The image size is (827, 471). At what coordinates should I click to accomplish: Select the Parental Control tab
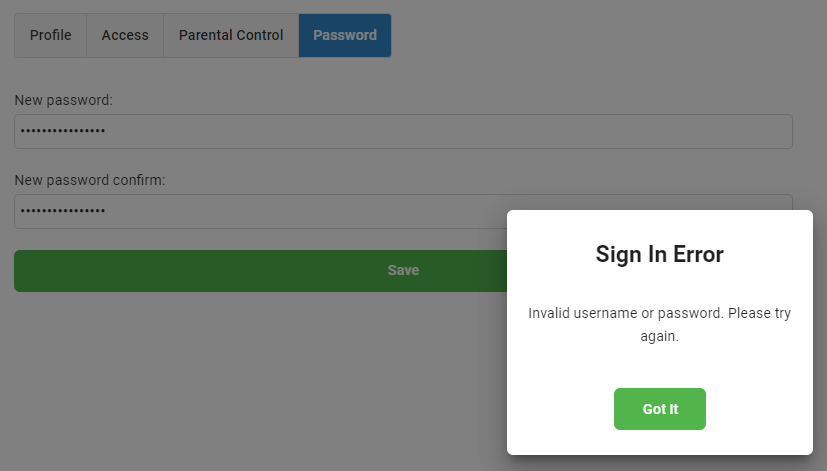(x=231, y=35)
